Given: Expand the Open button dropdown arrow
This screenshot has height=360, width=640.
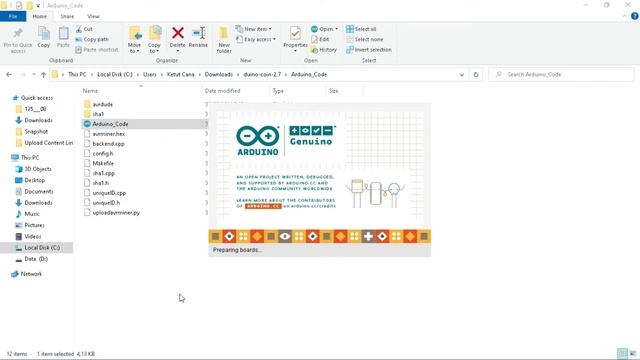Looking at the screenshot, I should pos(336,29).
